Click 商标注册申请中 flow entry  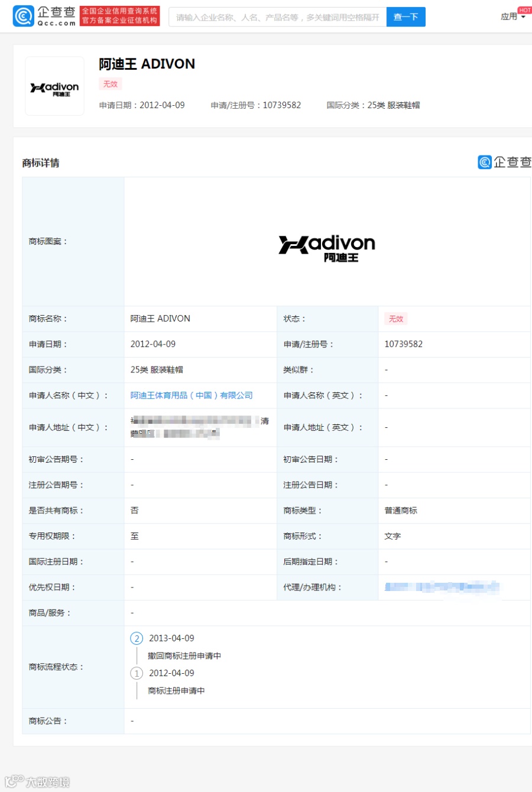coord(176,691)
